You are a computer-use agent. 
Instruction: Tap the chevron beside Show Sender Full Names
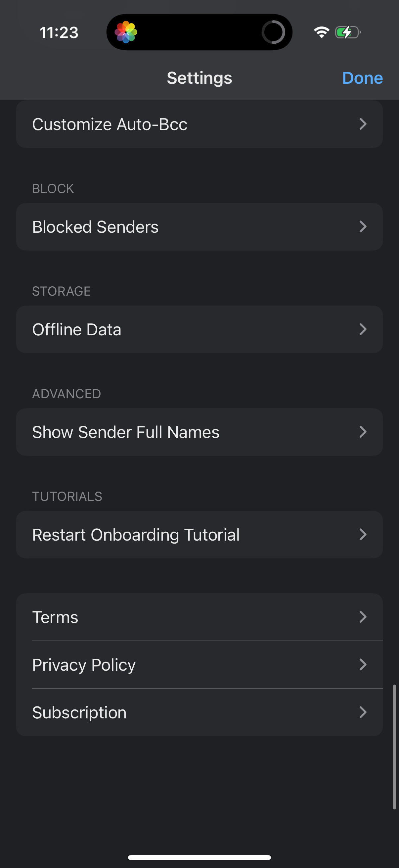click(x=363, y=432)
